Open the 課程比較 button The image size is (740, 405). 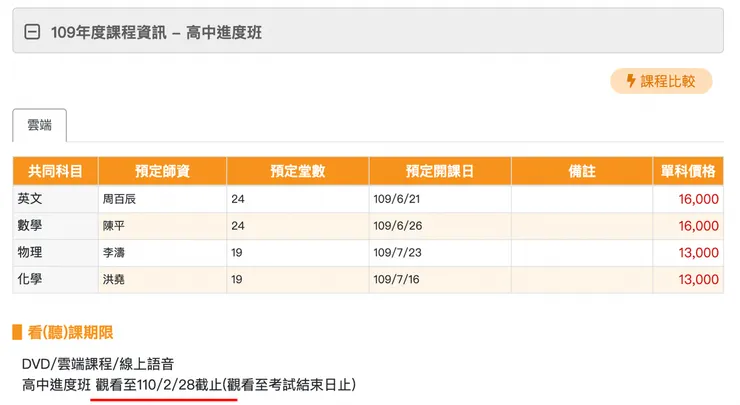661,81
